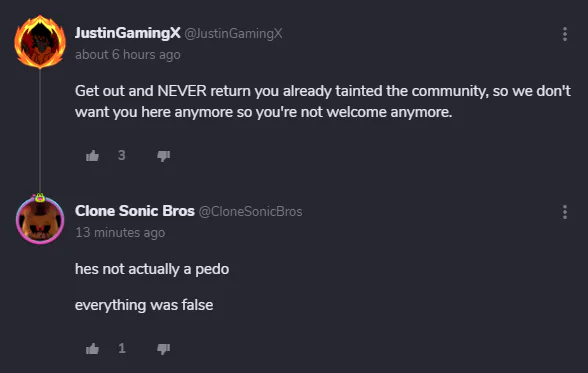
Task: Click like count 1 on the reply
Action: coord(122,349)
